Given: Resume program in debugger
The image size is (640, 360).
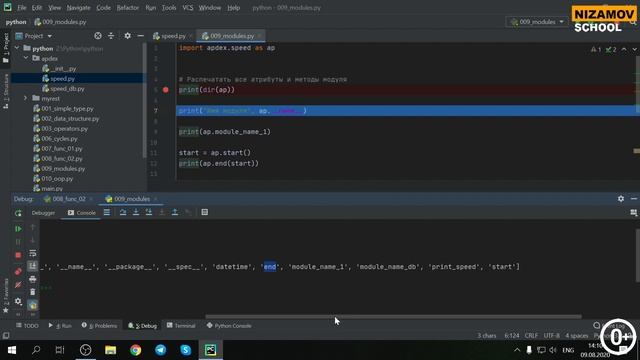Looking at the screenshot, I should (x=18, y=229).
